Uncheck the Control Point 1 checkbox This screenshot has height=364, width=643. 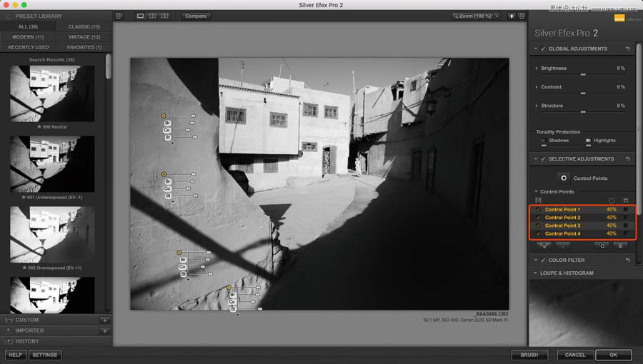(x=538, y=210)
